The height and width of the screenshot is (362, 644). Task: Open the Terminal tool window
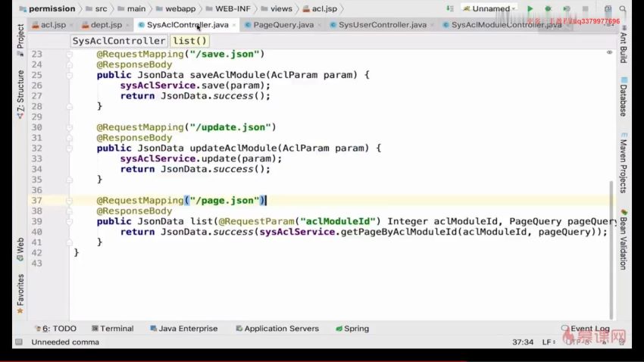coord(111,329)
